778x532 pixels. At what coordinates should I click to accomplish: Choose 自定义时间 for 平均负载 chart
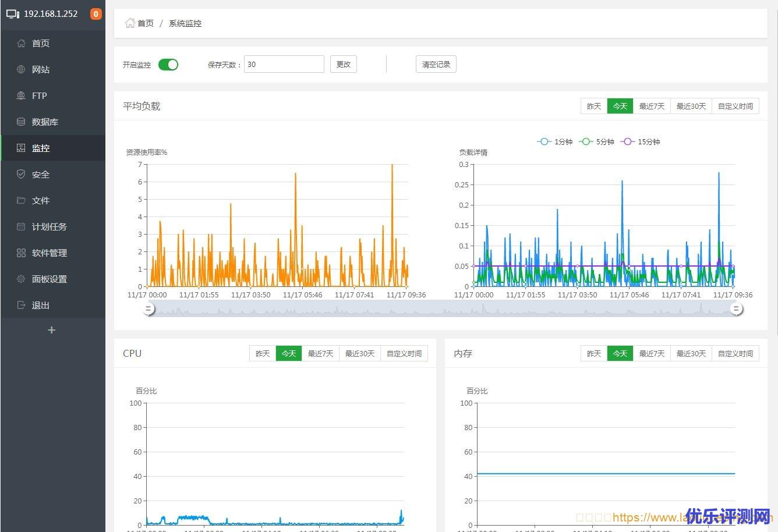coord(735,106)
